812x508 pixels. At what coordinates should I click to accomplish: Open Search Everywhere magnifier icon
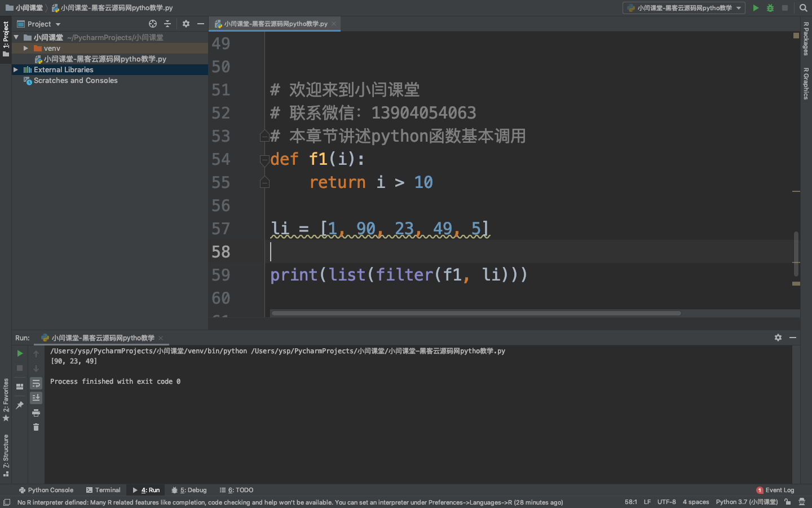pos(804,8)
